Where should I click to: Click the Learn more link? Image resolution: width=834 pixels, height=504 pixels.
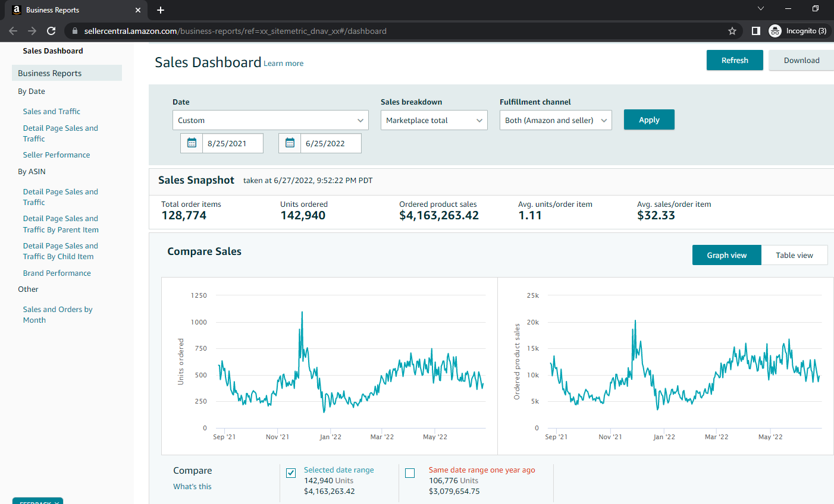click(x=284, y=64)
